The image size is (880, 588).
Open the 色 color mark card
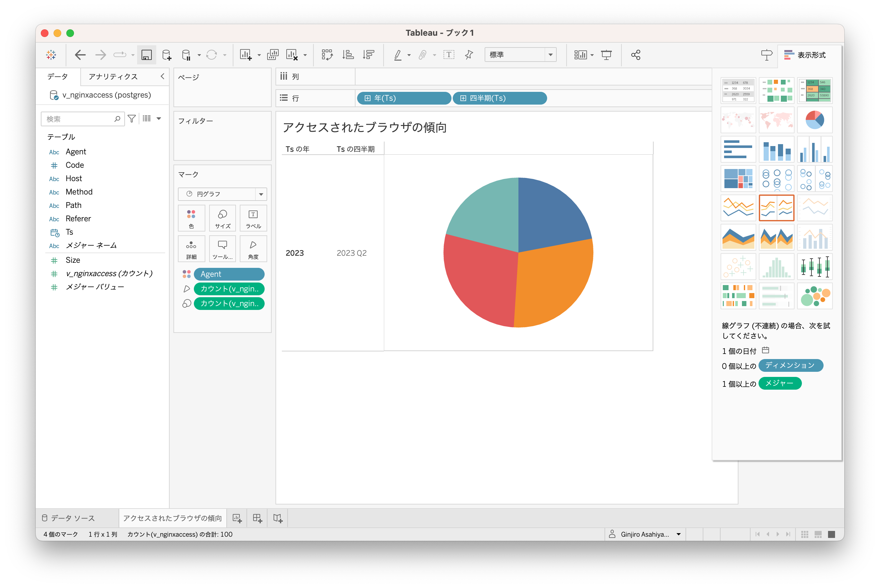pyautogui.click(x=191, y=219)
